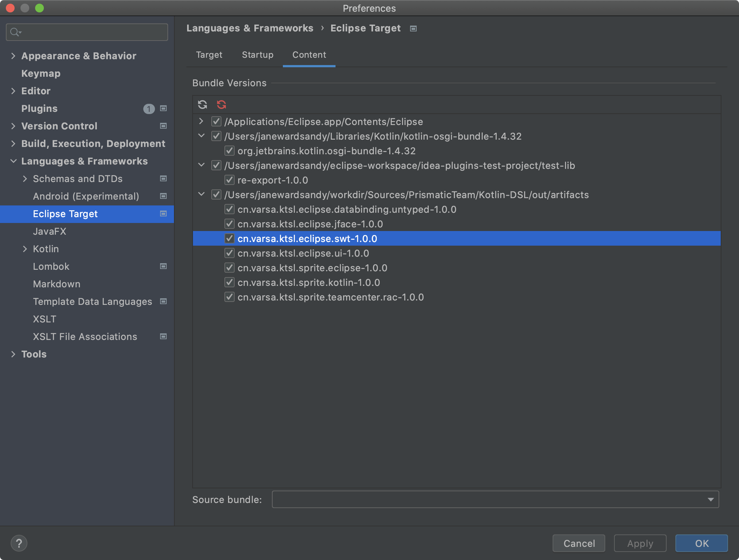The height and width of the screenshot is (560, 739).
Task: Click the search magnifier icon
Action: pyautogui.click(x=15, y=32)
